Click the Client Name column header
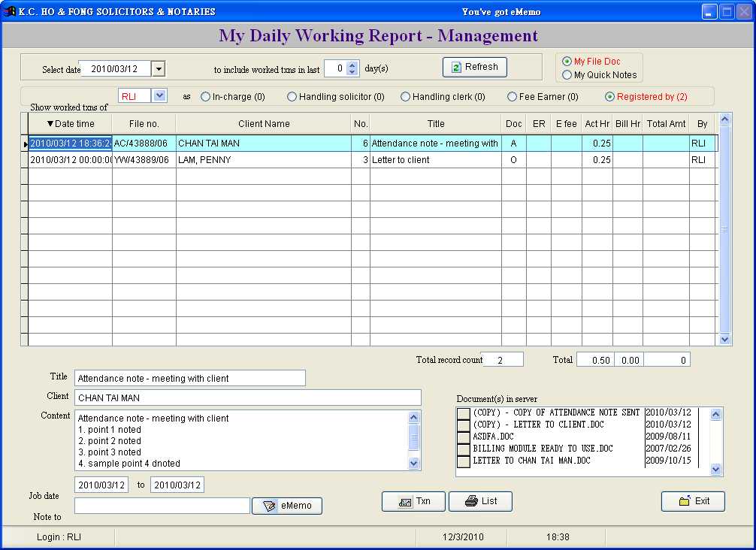 (x=263, y=124)
